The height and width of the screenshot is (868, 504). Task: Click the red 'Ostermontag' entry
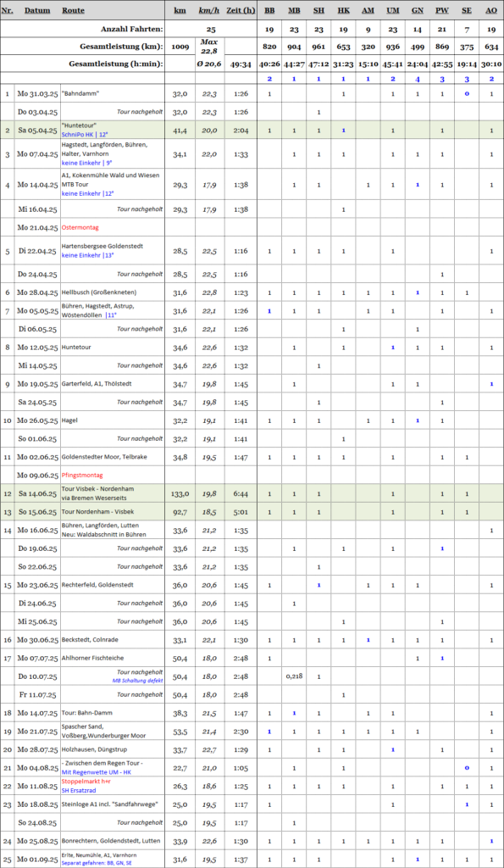tap(80, 227)
